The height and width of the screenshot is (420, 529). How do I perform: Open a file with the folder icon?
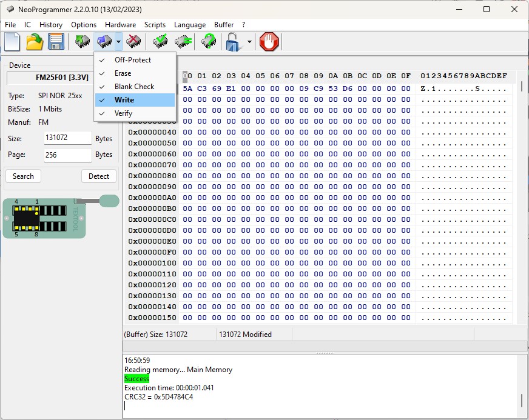pos(35,42)
